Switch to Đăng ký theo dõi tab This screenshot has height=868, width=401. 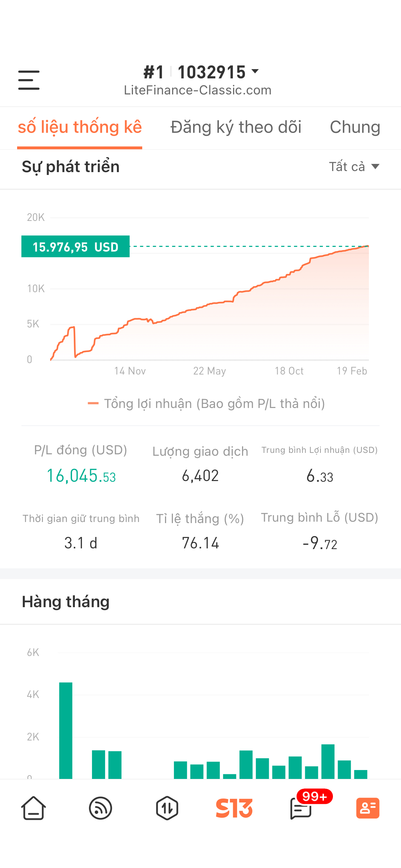pyautogui.click(x=236, y=127)
